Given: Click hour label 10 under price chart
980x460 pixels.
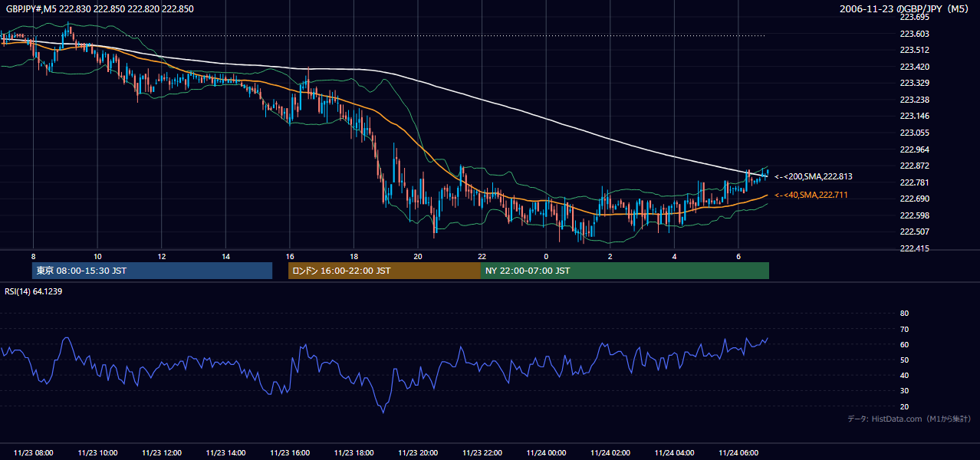Looking at the screenshot, I should point(97,256).
